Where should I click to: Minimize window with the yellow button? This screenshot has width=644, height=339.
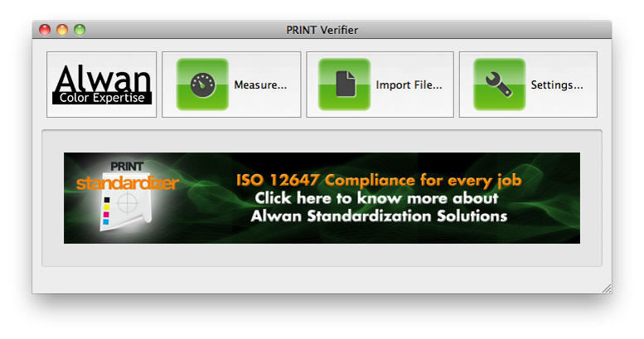62,30
